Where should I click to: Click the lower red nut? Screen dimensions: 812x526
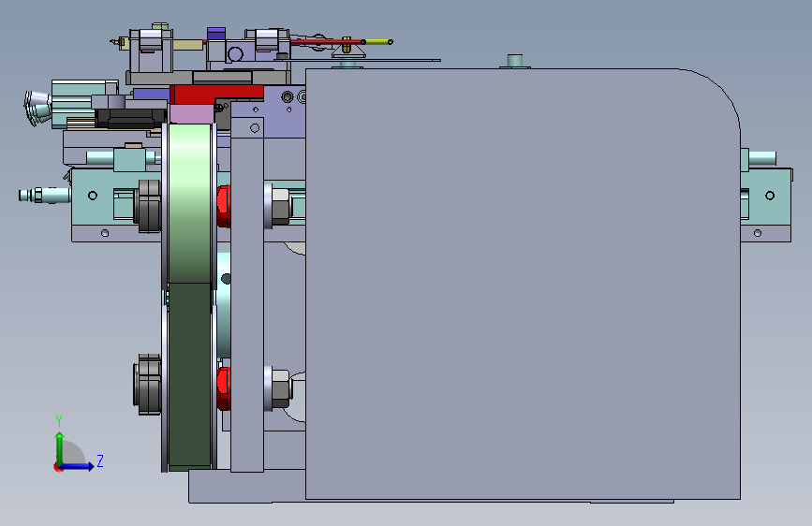[x=224, y=388]
